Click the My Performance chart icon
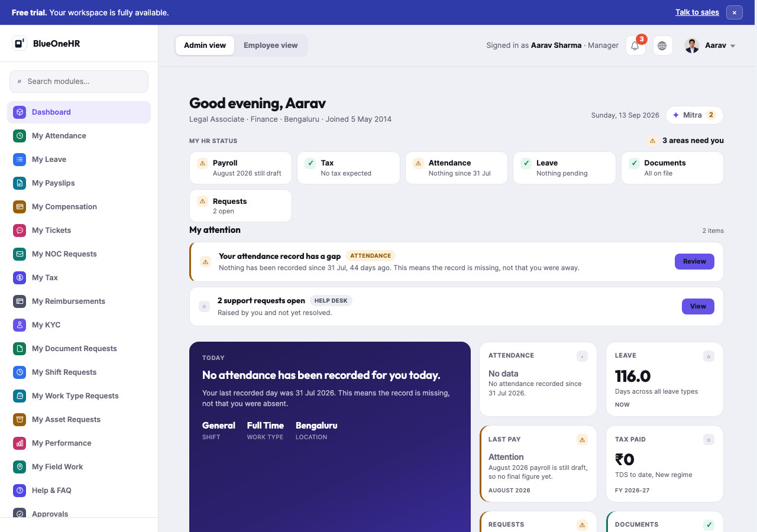Image resolution: width=757 pixels, height=532 pixels. click(x=20, y=443)
